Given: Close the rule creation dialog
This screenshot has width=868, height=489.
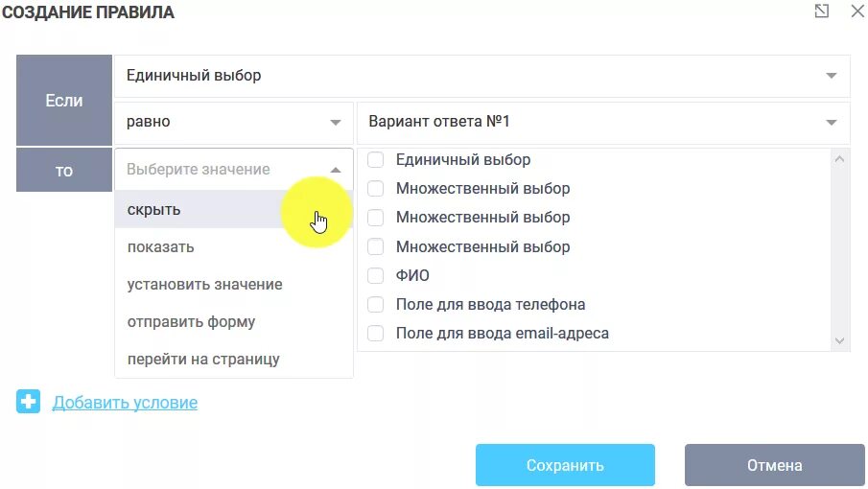Looking at the screenshot, I should point(857,12).
